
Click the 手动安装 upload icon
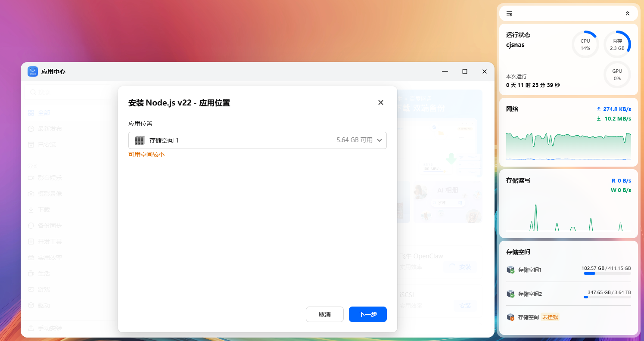click(x=31, y=328)
